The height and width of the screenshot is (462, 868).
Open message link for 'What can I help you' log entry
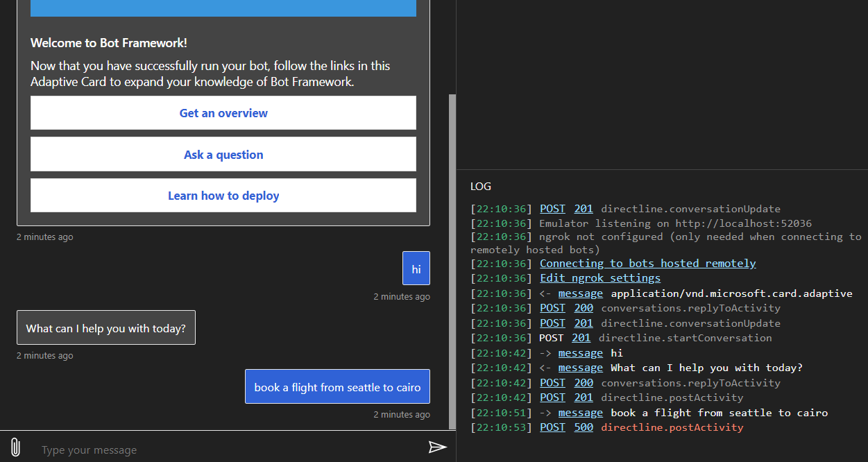click(581, 368)
